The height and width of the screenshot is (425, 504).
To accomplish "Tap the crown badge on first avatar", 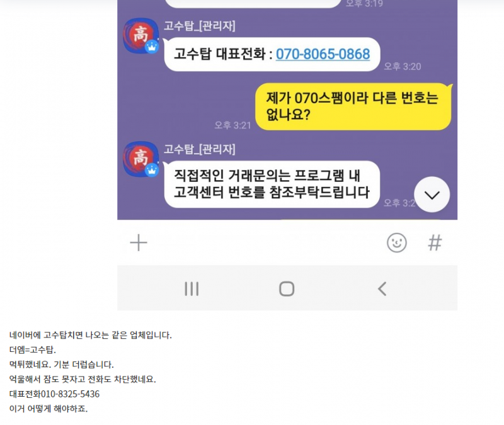I will click(x=152, y=47).
